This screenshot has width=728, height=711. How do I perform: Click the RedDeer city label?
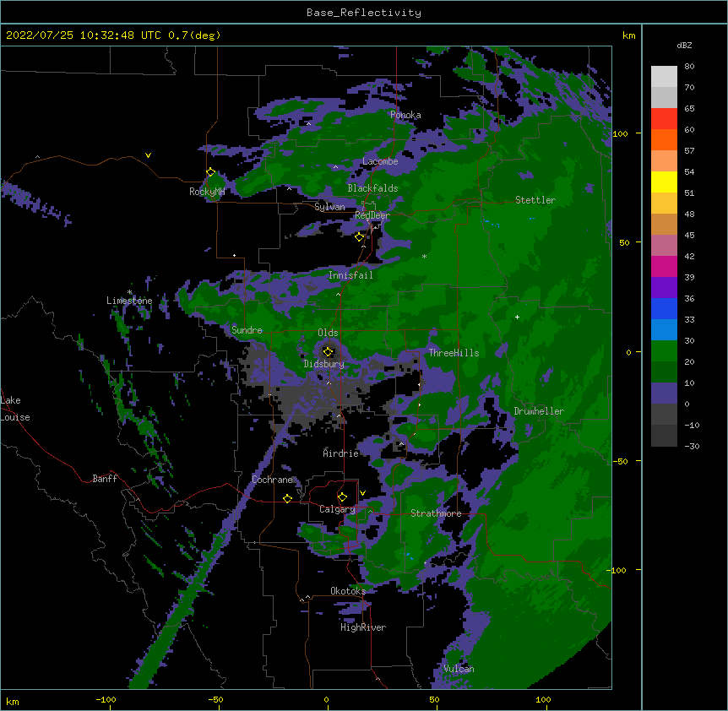pyautogui.click(x=372, y=215)
